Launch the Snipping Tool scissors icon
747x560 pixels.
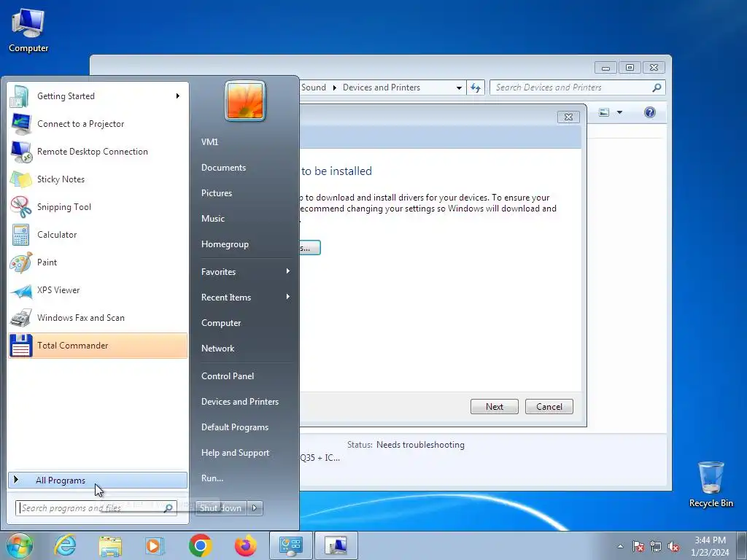pos(20,206)
